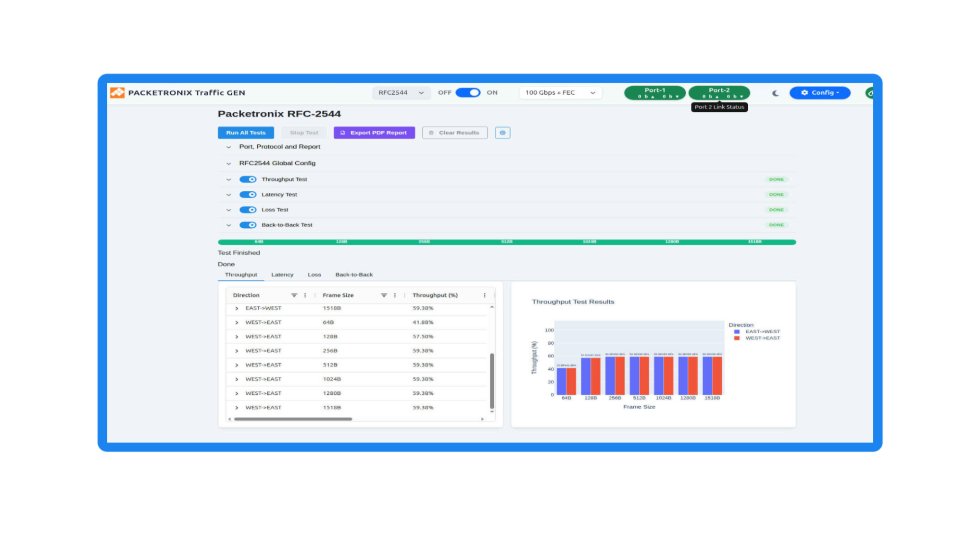Click table scroll-down arrow
The height and width of the screenshot is (551, 980).
pos(492,412)
